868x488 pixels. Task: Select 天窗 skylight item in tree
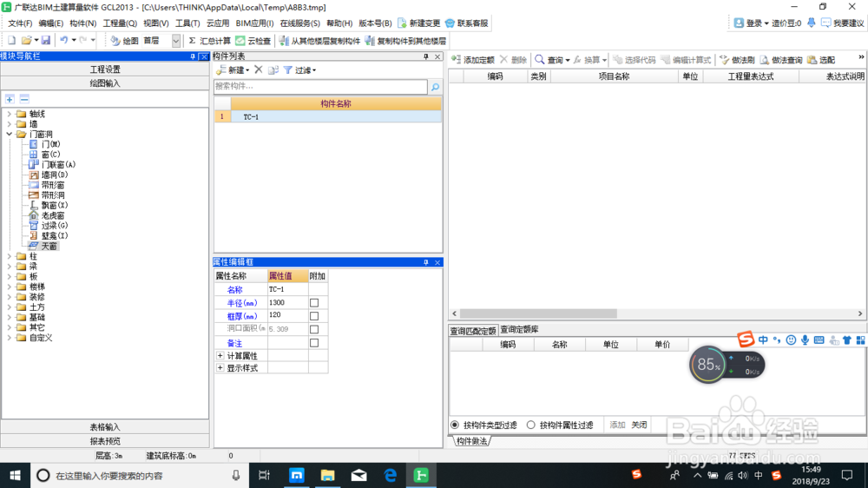click(43, 246)
